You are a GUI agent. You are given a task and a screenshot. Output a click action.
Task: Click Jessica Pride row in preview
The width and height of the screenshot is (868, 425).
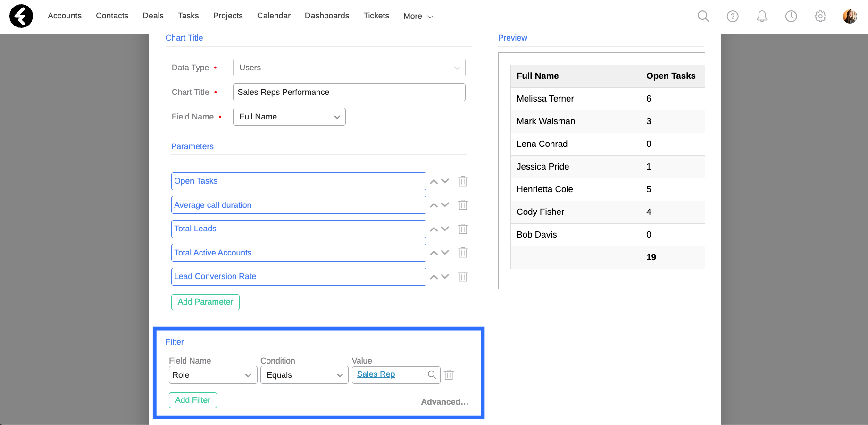coord(608,167)
